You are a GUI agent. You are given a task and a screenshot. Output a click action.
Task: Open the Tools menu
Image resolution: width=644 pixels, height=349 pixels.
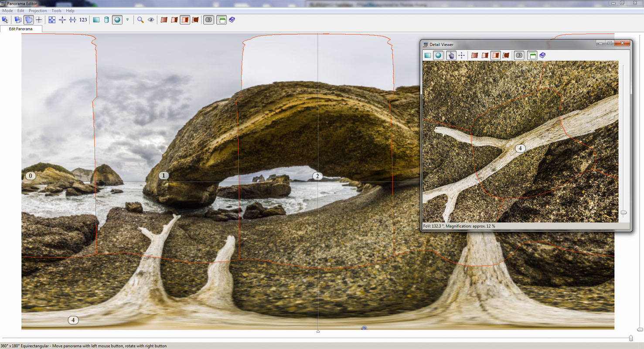56,10
